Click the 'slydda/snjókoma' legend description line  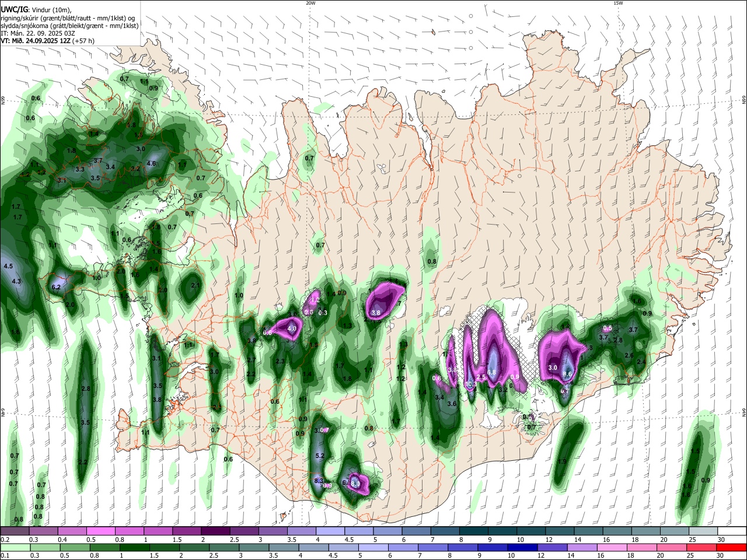pos(69,26)
